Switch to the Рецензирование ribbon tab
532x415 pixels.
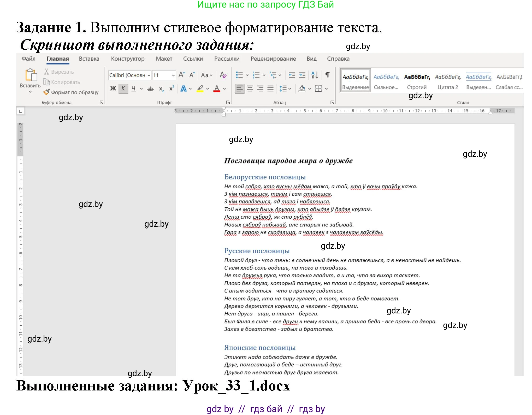point(273,59)
